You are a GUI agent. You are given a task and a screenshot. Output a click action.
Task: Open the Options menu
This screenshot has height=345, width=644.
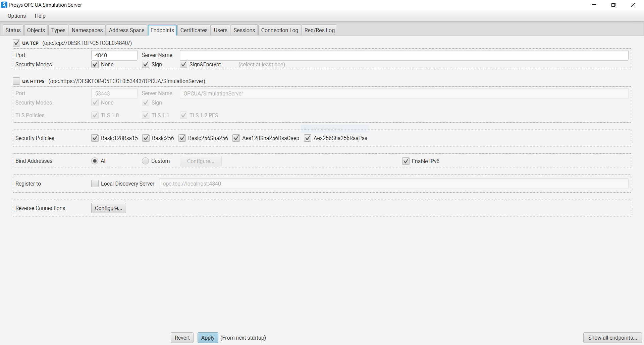(16, 16)
